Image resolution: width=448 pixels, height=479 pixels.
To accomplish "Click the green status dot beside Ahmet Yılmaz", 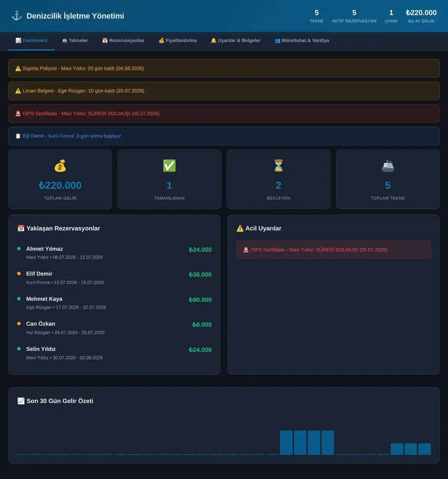I will point(19,248).
